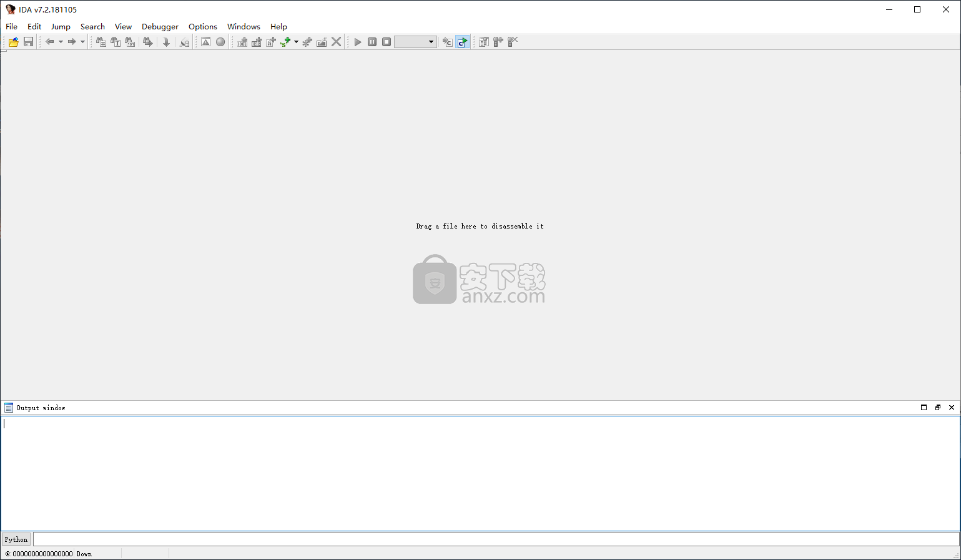This screenshot has width=961, height=560.
Task: Maximize the IDA window
Action: coord(917,9)
